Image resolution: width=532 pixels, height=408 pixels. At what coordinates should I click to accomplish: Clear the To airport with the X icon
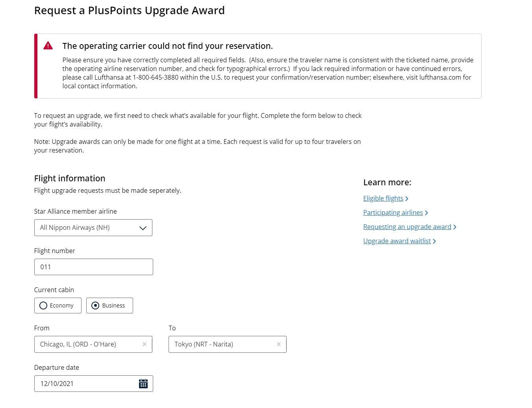click(279, 344)
